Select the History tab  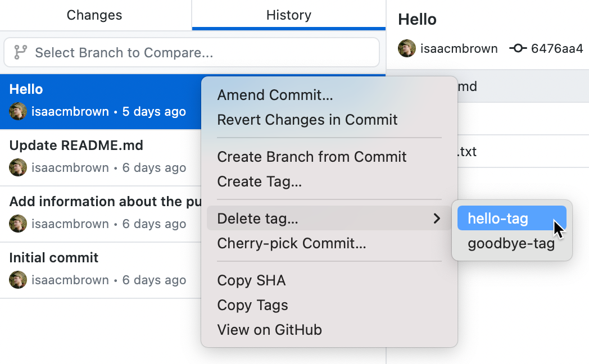288,15
